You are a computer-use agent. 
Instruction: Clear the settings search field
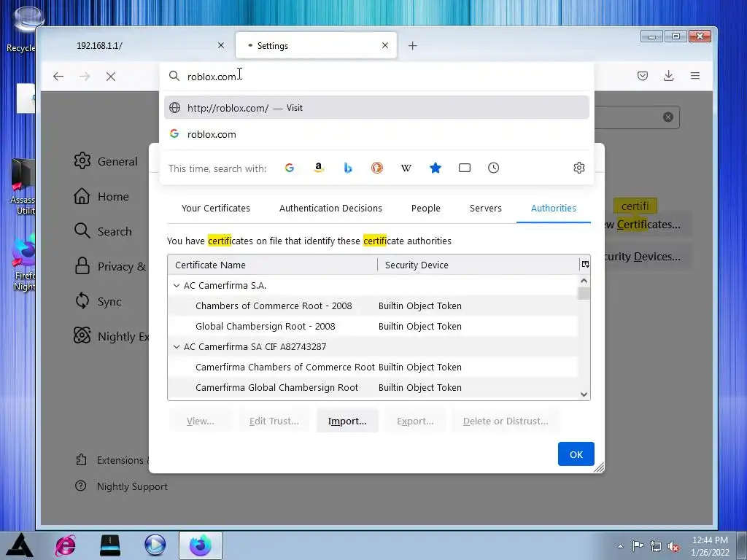tap(668, 117)
